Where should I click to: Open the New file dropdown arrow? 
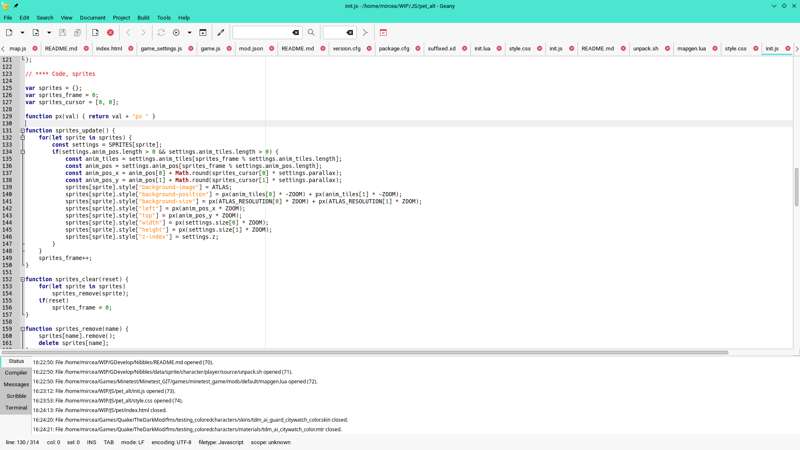coord(22,33)
